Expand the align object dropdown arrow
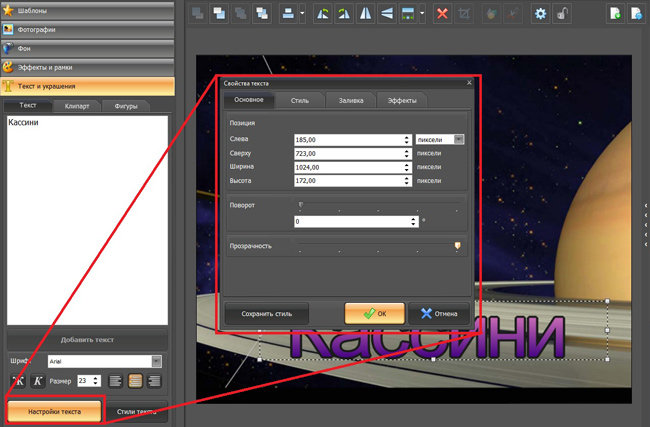Viewport: 650px width, 427px height. pyautogui.click(x=302, y=14)
